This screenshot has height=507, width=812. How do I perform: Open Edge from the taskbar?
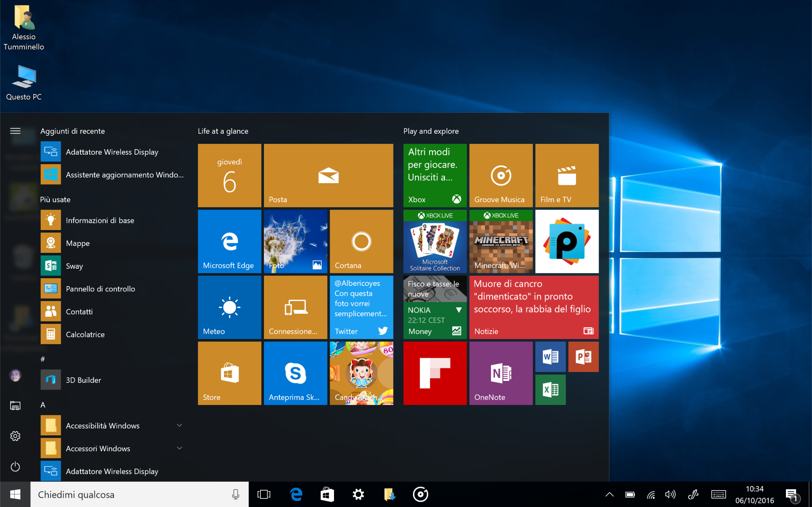(x=296, y=494)
